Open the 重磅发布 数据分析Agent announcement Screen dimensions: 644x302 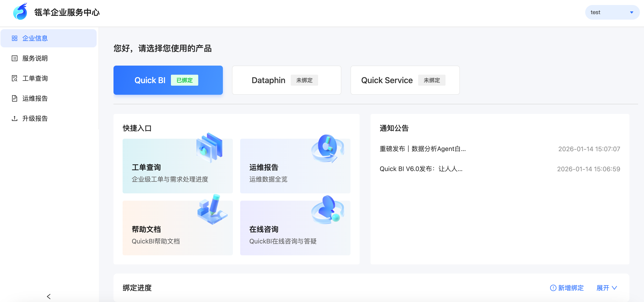click(422, 149)
